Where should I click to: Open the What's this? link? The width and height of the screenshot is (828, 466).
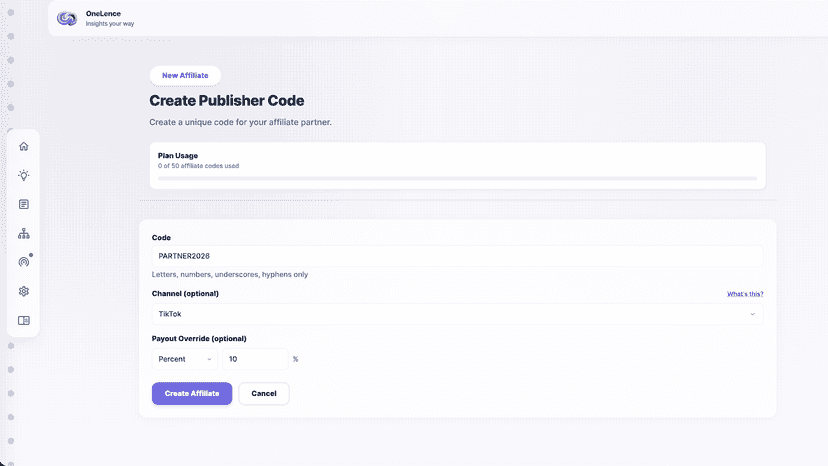click(x=745, y=294)
